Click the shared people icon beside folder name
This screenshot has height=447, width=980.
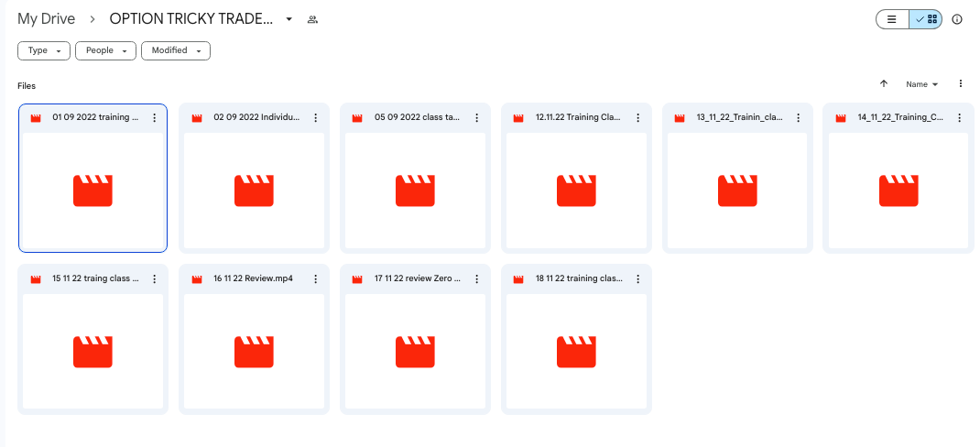tap(312, 19)
